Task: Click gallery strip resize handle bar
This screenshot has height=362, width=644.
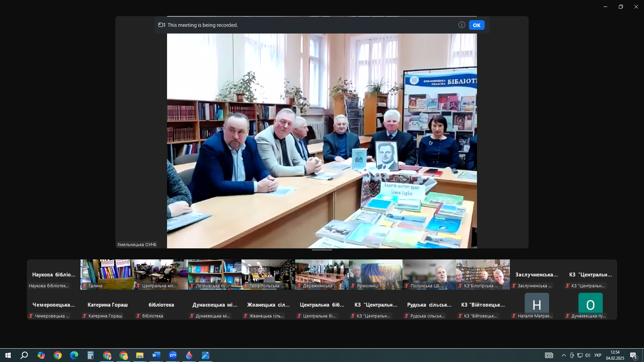Action: click(322, 250)
